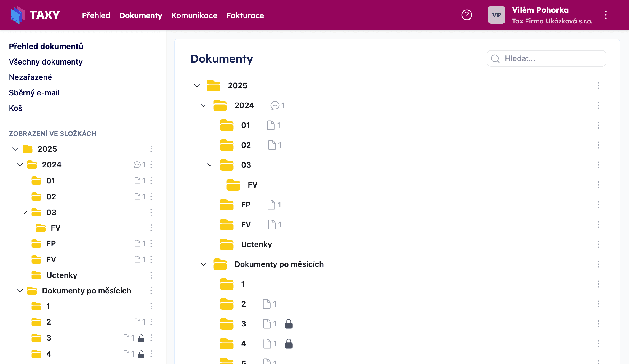
Task: Open Sběrný e-mail in sidebar
Action: 34,93
